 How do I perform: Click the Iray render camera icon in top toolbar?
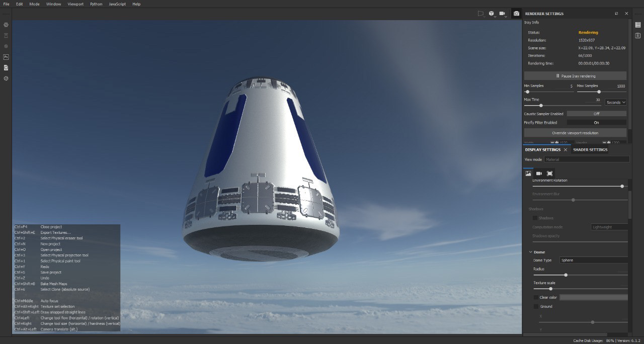[x=516, y=14]
